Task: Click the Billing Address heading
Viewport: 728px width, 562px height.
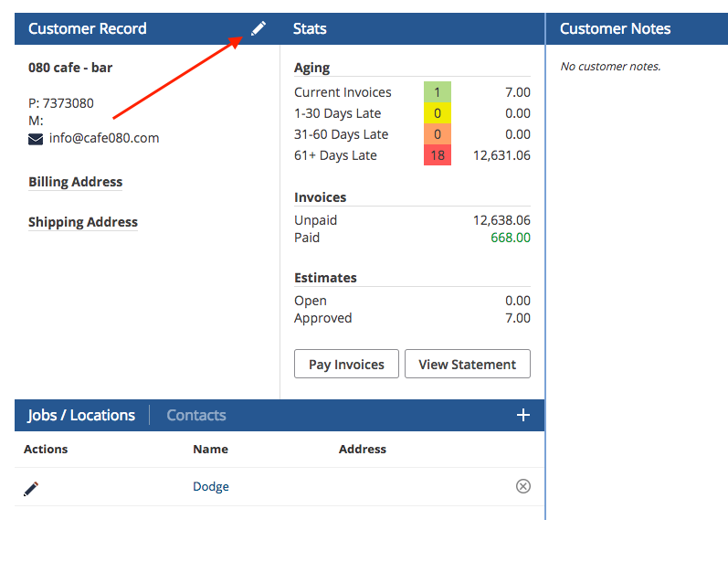Action: (x=75, y=182)
